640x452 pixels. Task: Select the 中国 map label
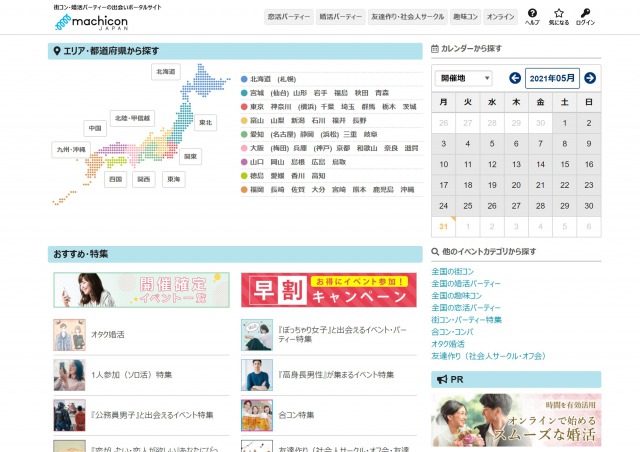(95, 128)
